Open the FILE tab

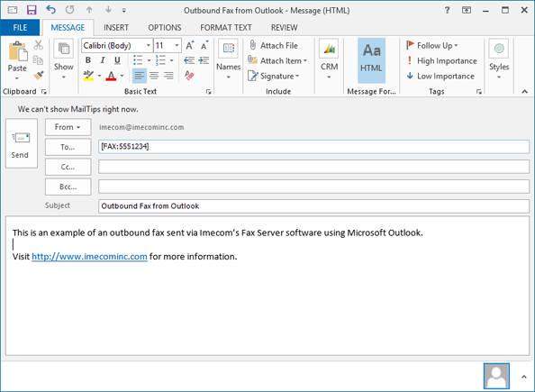(20, 28)
